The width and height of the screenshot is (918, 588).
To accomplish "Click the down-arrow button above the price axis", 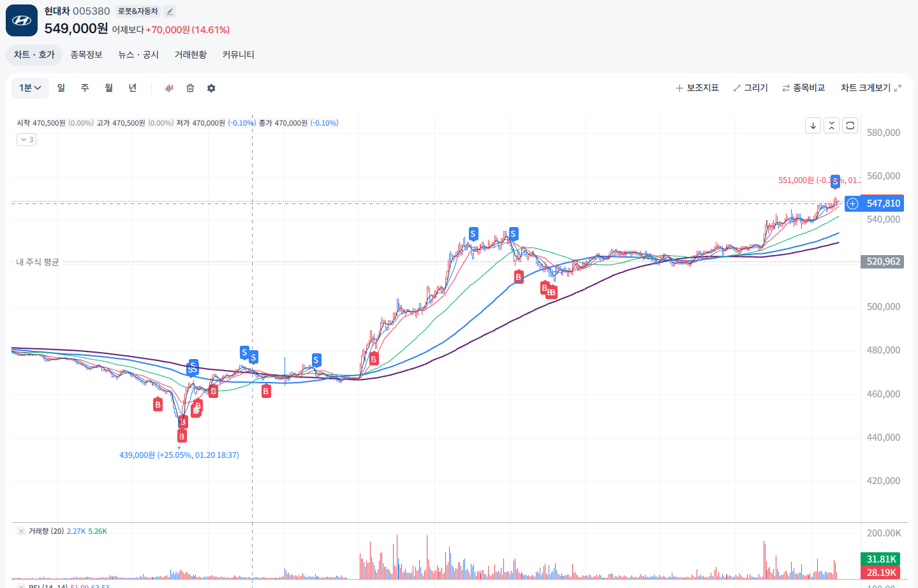I will tap(813, 126).
